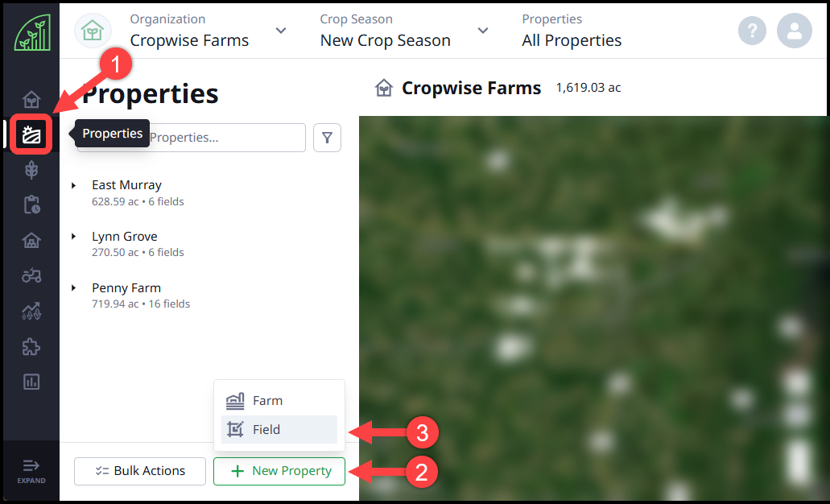Expand the East Murray farm
The width and height of the screenshot is (830, 504).
tap(74, 185)
